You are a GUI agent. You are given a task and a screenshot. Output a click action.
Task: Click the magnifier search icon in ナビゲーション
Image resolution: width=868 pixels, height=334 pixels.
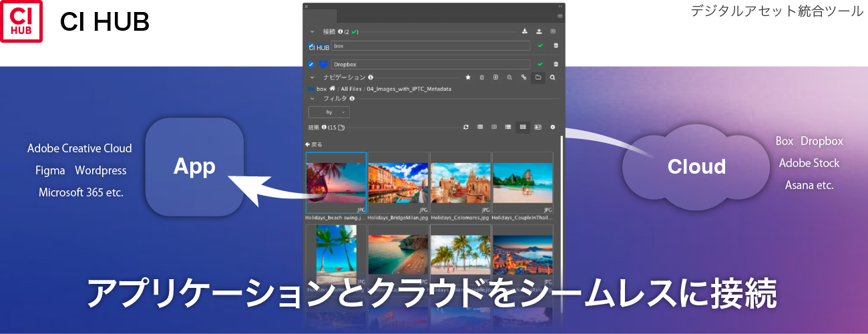pyautogui.click(x=553, y=77)
